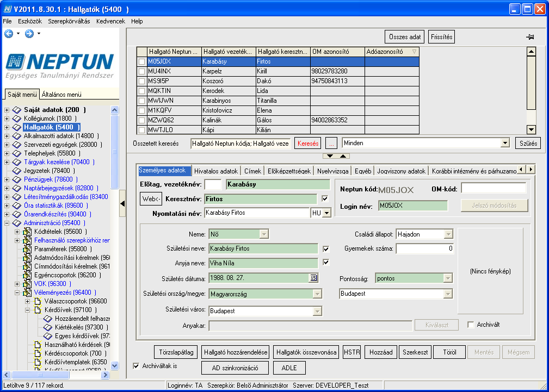The image size is (549, 392).
Task: Click the forward navigation arrow icon
Action: [29, 34]
